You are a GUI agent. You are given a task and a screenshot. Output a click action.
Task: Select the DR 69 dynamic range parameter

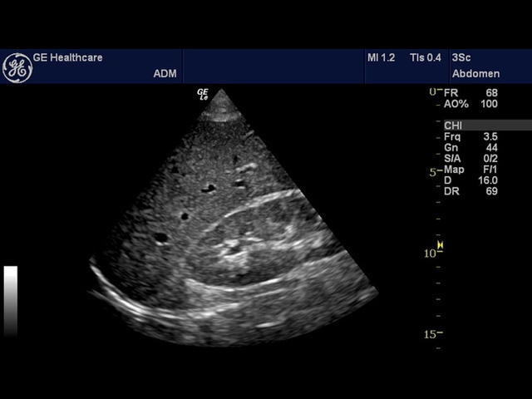pyautogui.click(x=470, y=191)
